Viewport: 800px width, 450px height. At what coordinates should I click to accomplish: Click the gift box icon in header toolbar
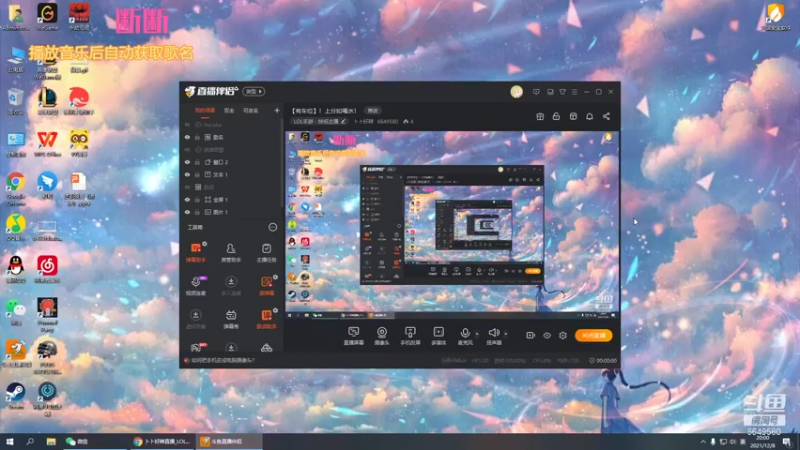pos(540,116)
